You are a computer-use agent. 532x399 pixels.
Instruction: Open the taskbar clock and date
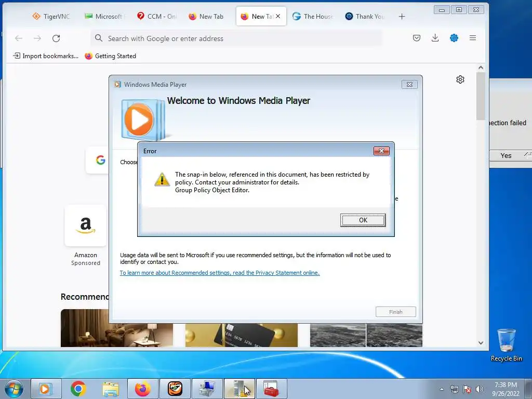[x=506, y=389]
